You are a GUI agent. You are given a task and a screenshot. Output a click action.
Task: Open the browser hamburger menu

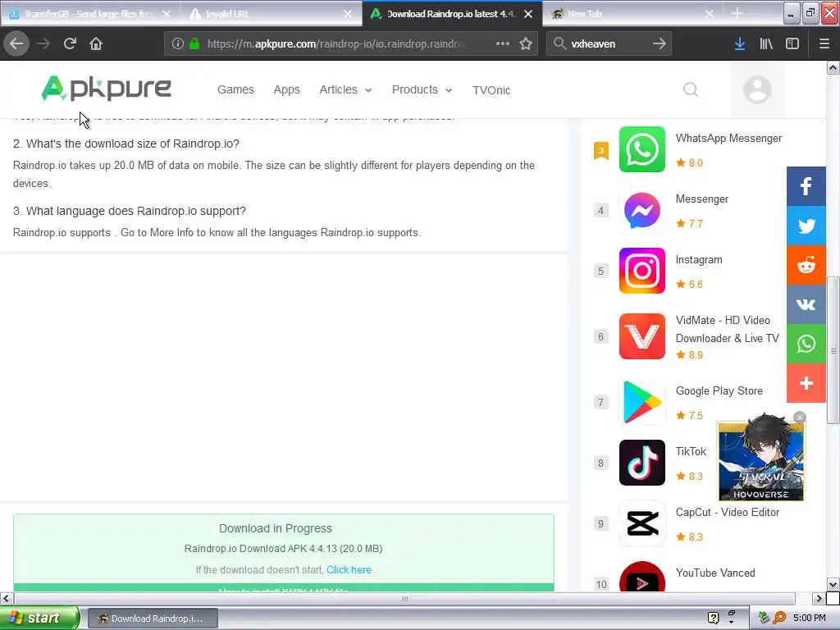coord(824,43)
